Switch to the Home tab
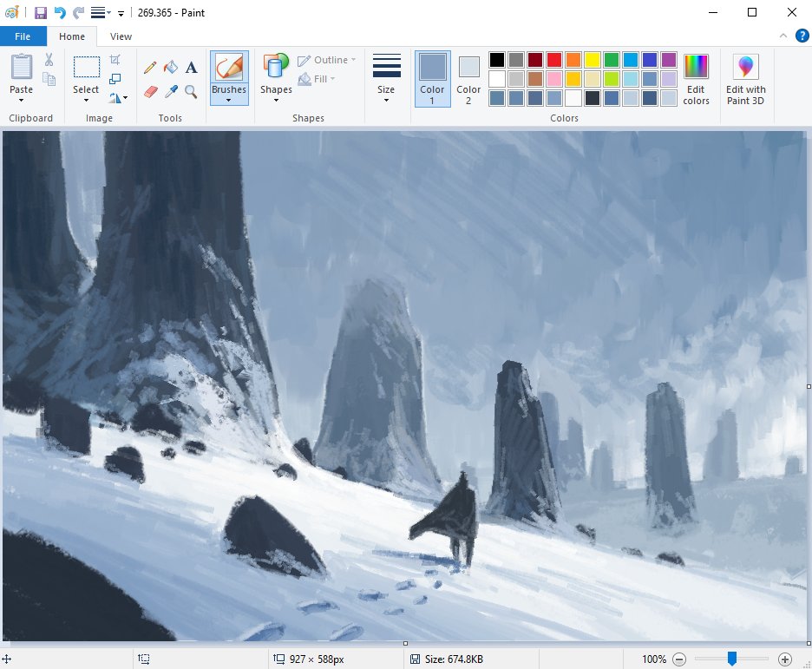The height and width of the screenshot is (669, 812). [x=71, y=36]
